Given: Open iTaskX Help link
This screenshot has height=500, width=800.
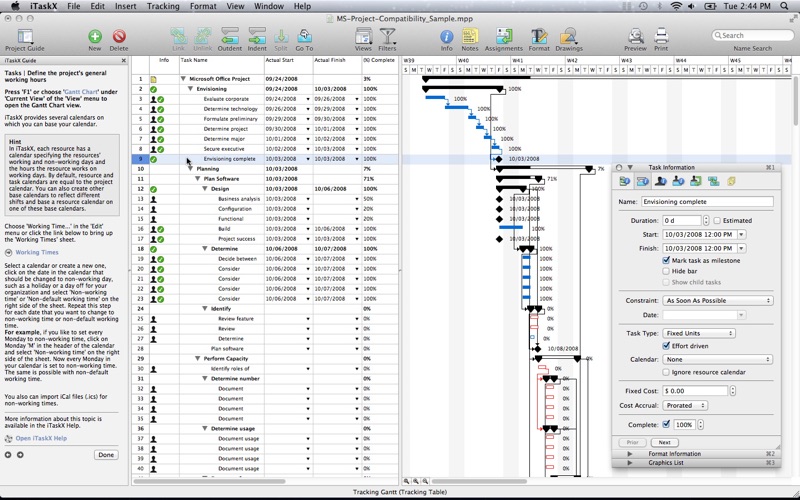Looking at the screenshot, I should (41, 438).
